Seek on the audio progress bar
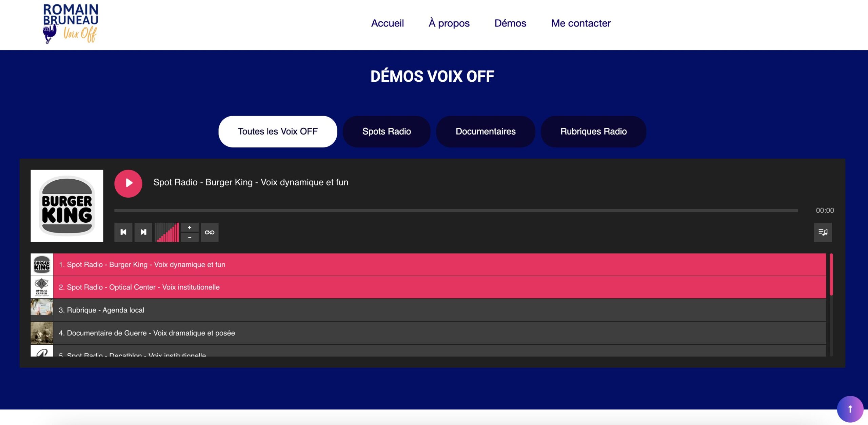Image resolution: width=868 pixels, height=425 pixels. 456,210
